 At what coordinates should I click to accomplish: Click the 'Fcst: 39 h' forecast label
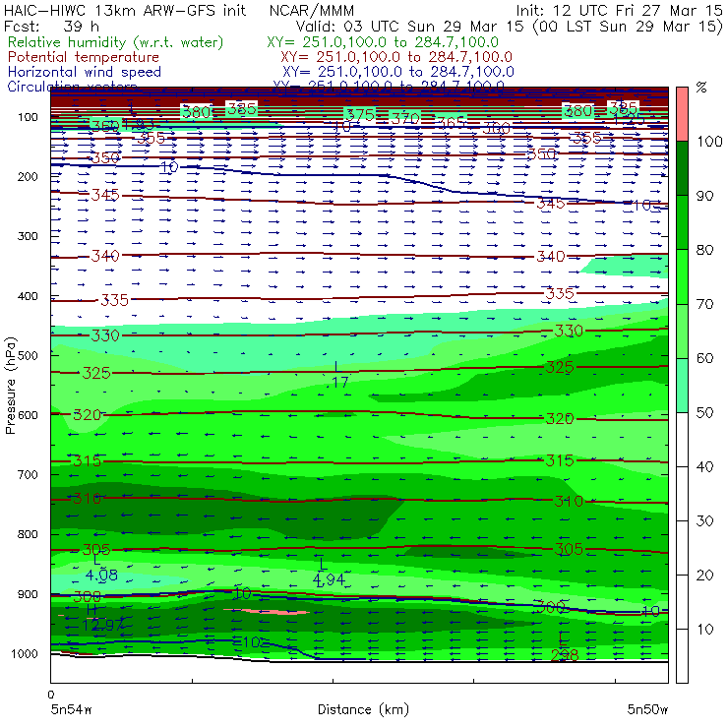pyautogui.click(x=51, y=26)
